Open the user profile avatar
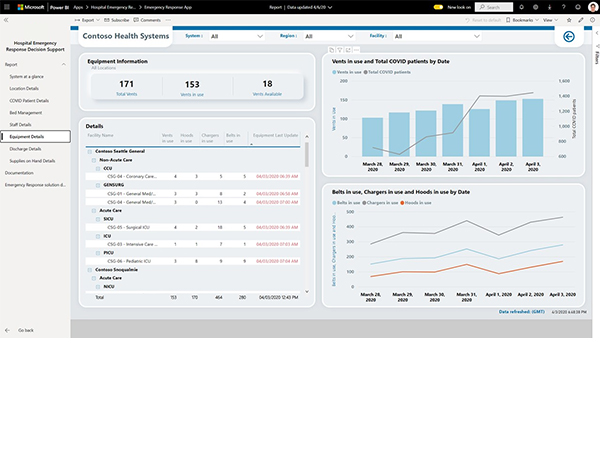This screenshot has width=600, height=450. tap(592, 7)
